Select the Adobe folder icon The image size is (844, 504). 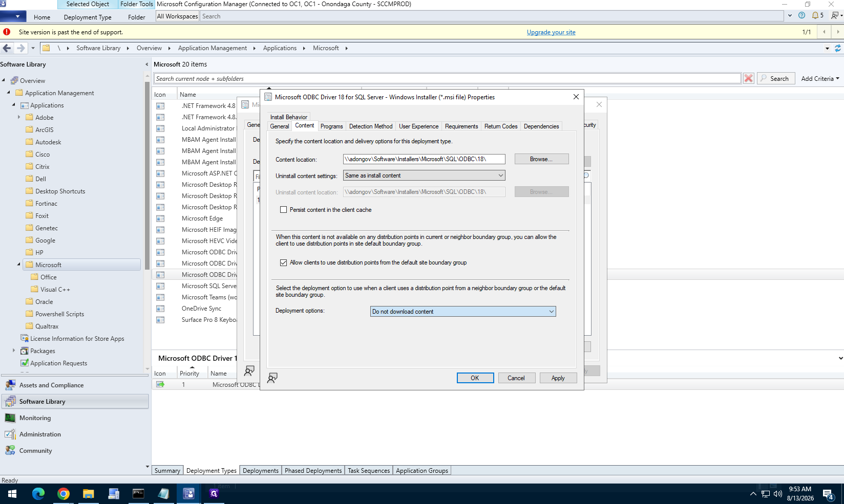(x=30, y=117)
